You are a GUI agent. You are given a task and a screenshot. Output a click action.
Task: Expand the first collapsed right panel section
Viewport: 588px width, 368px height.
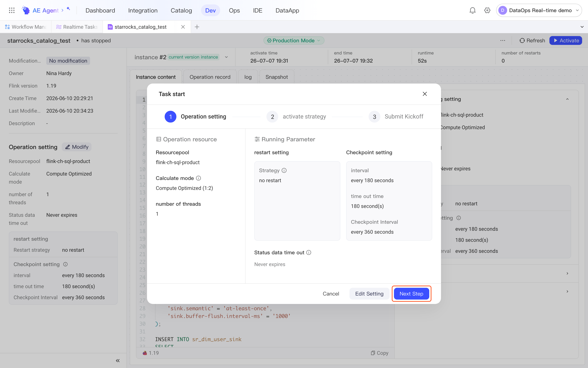(x=567, y=273)
